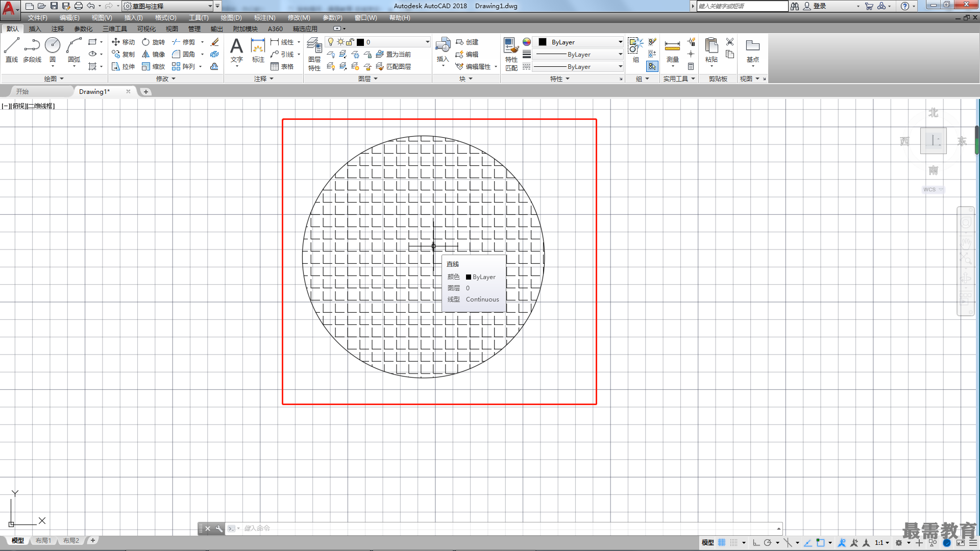Toggle object snap tracking in status bar
This screenshot has width=980, height=551.
point(808,543)
